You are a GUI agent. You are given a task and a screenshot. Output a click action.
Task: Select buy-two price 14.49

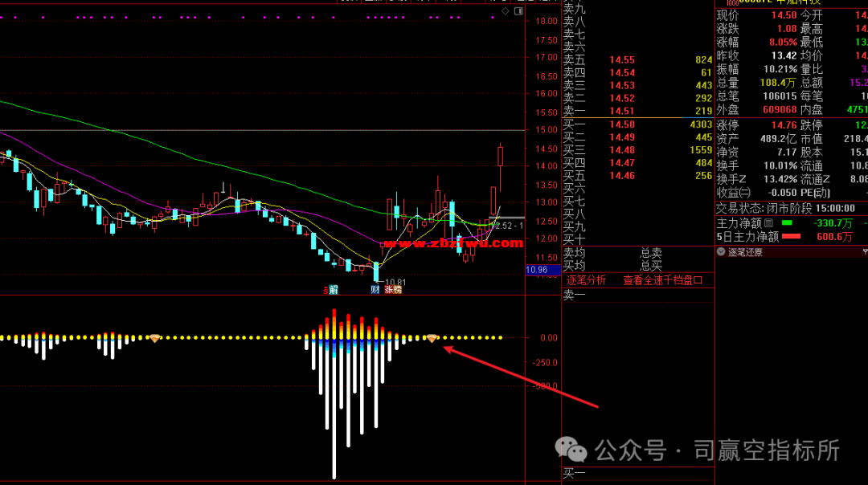pyautogui.click(x=622, y=137)
